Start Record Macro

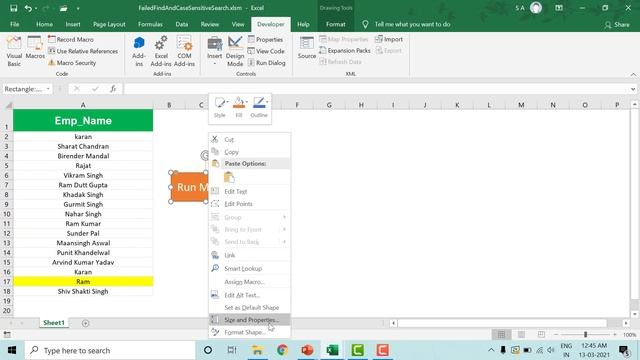(x=71, y=40)
